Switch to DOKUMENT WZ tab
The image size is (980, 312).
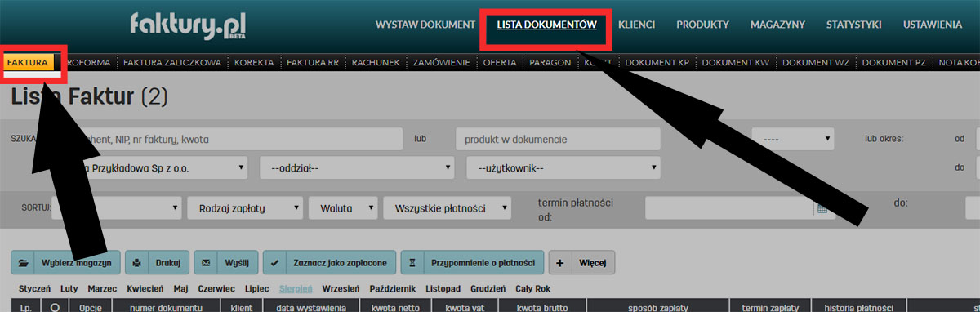(x=816, y=62)
